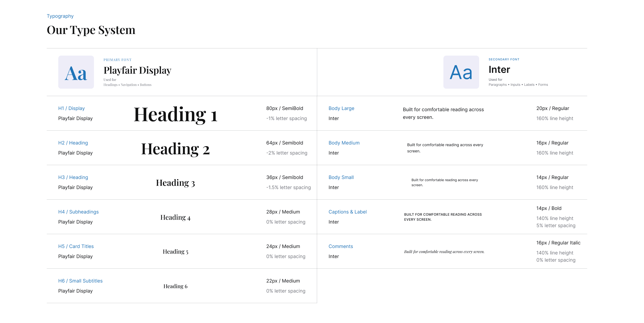Select the Comments style label

click(341, 246)
